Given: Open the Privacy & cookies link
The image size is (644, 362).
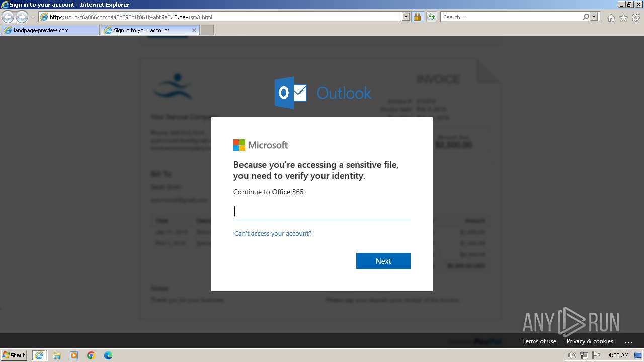Looking at the screenshot, I should [590, 341].
